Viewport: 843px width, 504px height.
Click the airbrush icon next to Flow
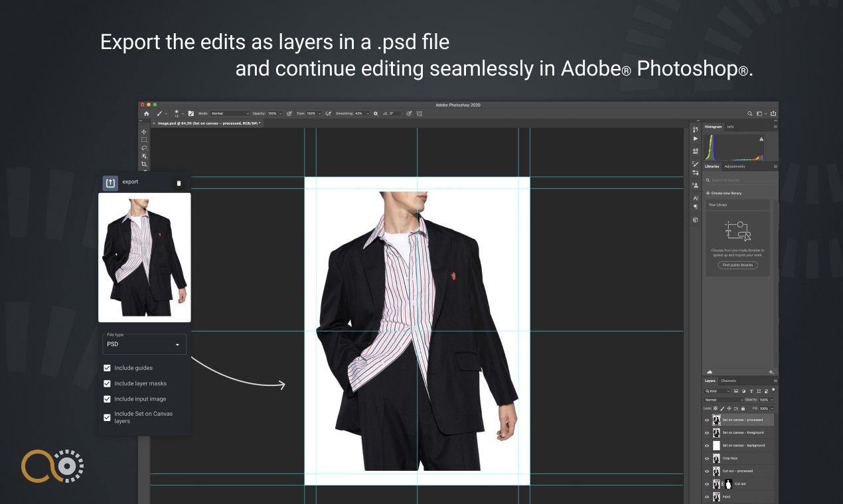coord(328,113)
